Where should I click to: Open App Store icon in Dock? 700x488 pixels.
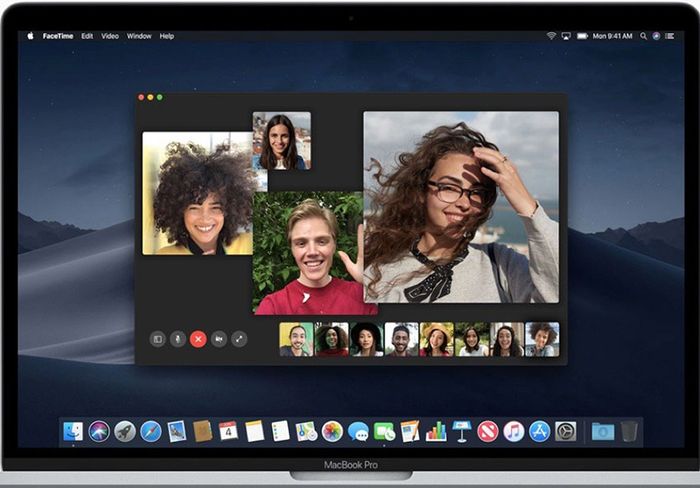(x=539, y=432)
